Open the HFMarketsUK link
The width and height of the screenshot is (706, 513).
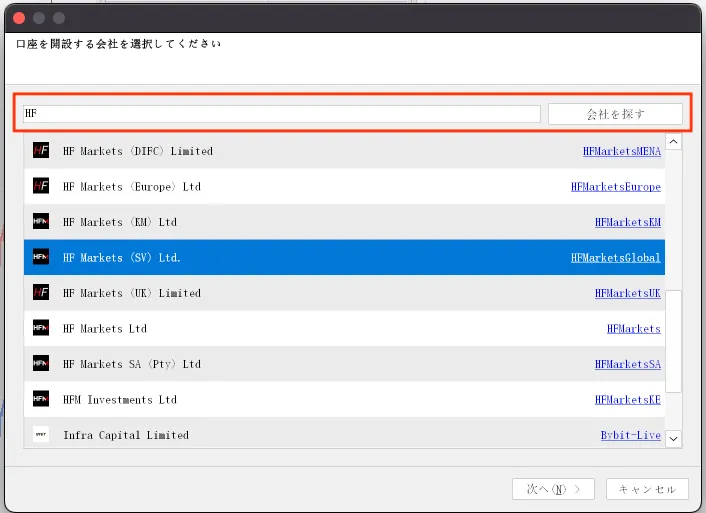[628, 294]
